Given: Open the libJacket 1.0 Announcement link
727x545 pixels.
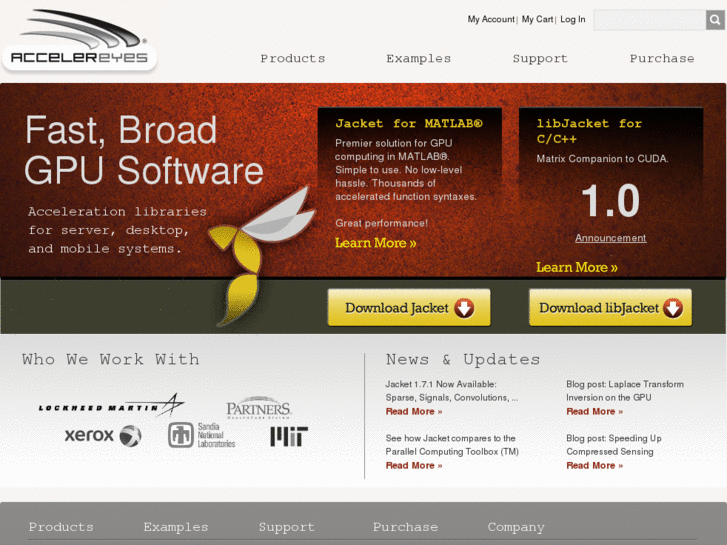Looking at the screenshot, I should click(x=611, y=238).
